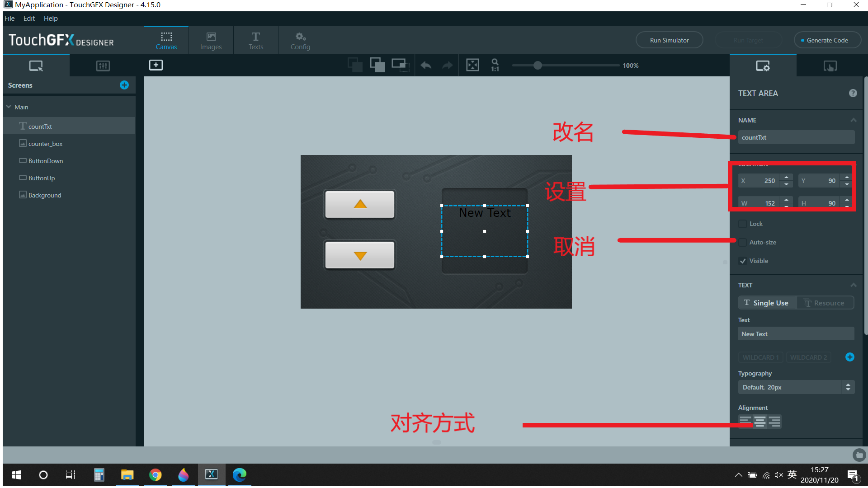Switch to the Properties panel on the right
The image size is (868, 488).
pyautogui.click(x=764, y=66)
